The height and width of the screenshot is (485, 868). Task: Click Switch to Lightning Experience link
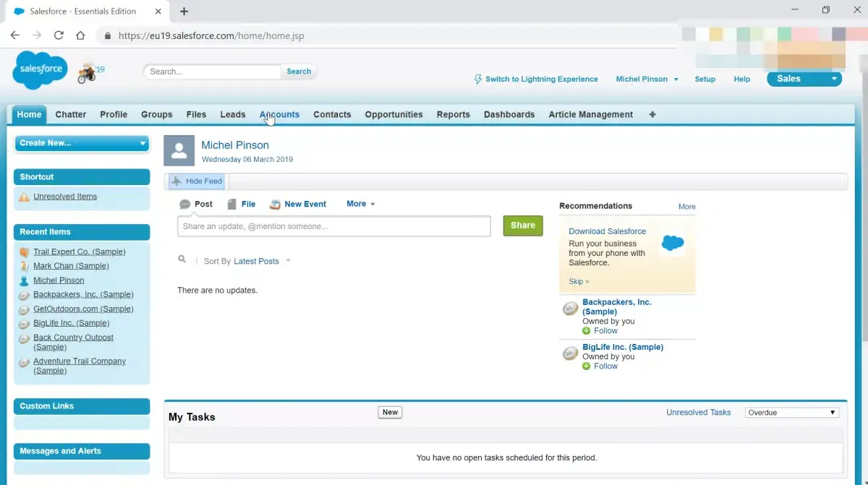(x=542, y=79)
